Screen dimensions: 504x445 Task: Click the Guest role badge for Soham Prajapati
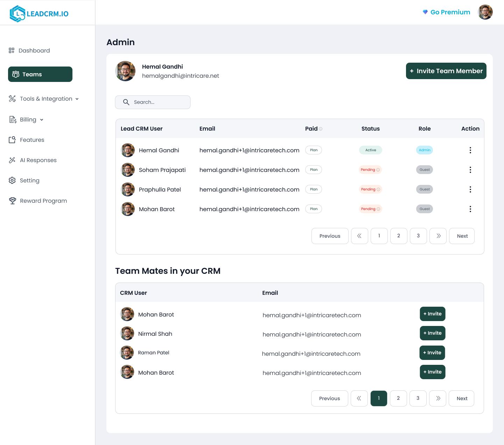425,170
